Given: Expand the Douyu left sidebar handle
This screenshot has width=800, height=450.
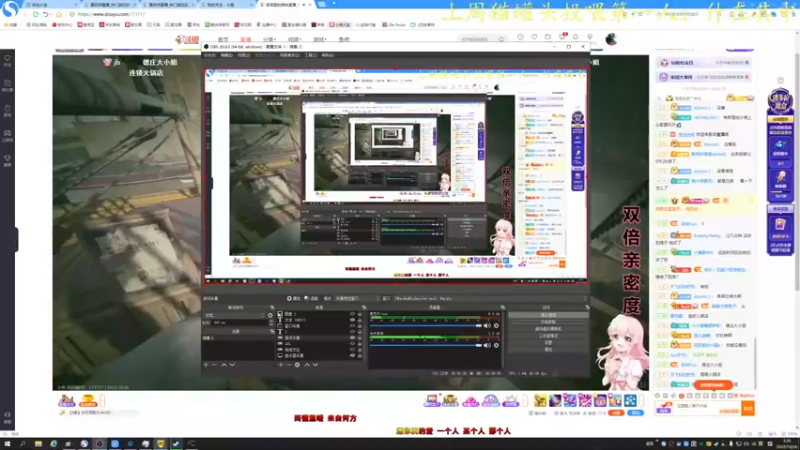Looking at the screenshot, I should [x=16, y=239].
